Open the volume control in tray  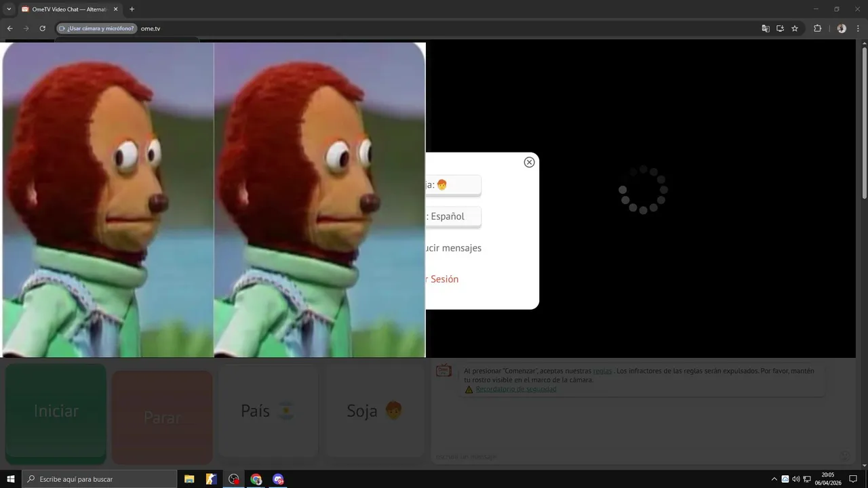point(796,479)
